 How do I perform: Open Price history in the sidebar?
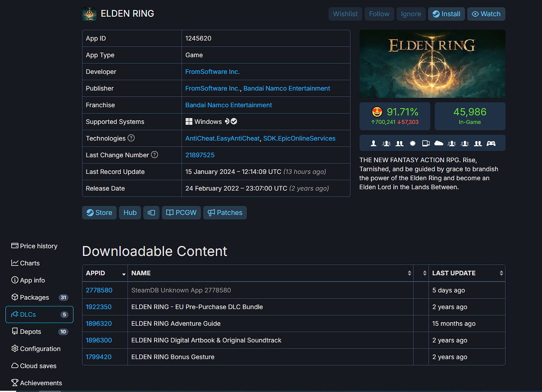click(x=39, y=246)
